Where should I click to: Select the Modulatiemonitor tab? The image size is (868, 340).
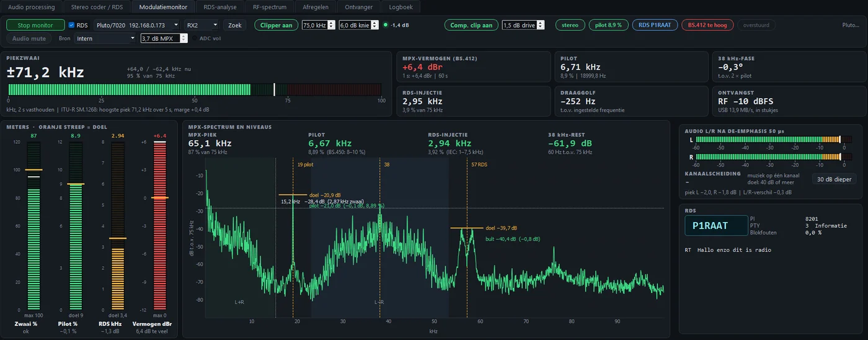tap(163, 7)
